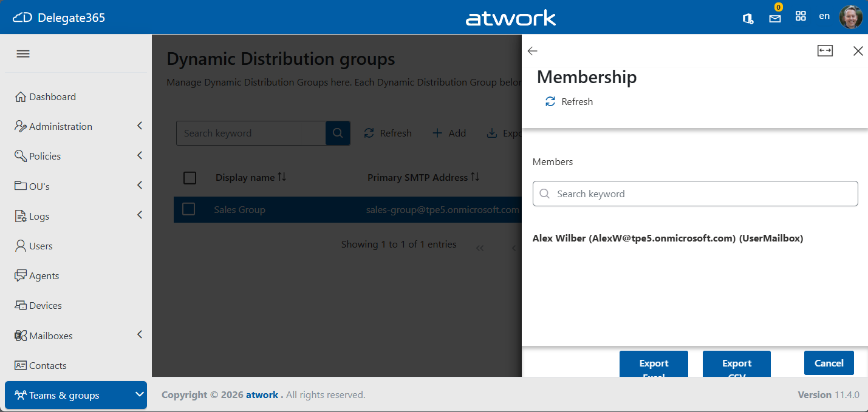Sort by Primary SMTP Address column
This screenshot has width=868, height=412.
click(x=423, y=178)
